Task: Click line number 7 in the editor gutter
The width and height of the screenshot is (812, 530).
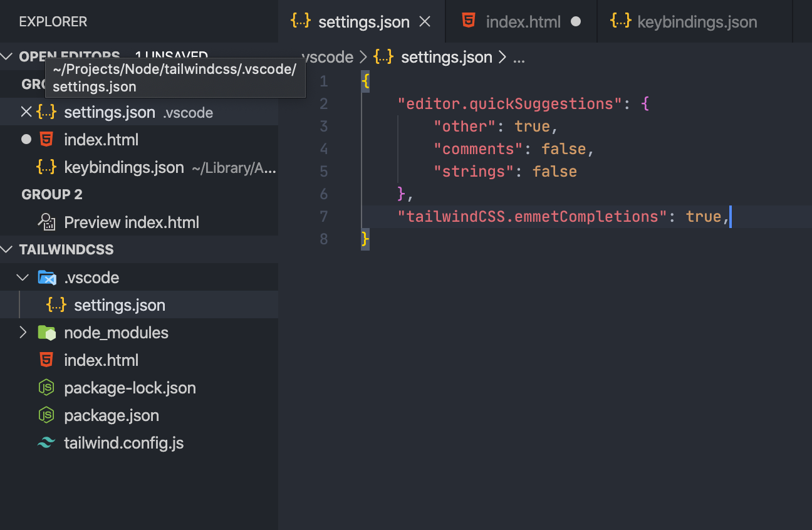Action: 324,216
